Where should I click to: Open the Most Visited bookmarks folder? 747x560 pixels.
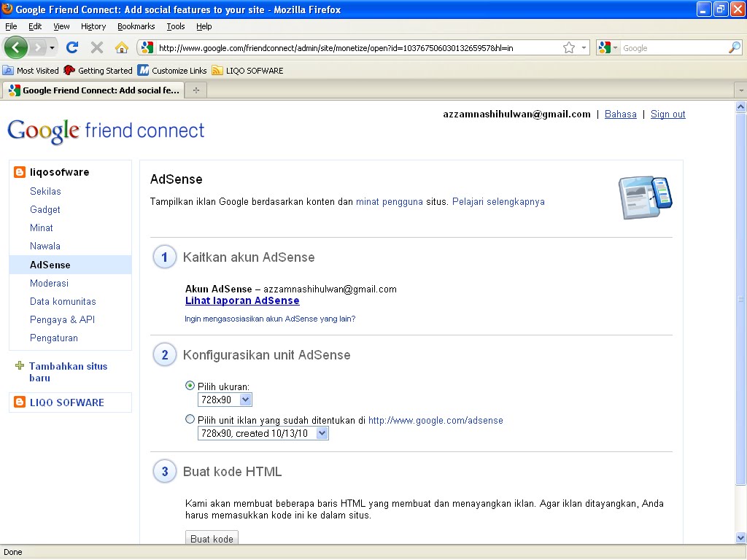pos(31,71)
